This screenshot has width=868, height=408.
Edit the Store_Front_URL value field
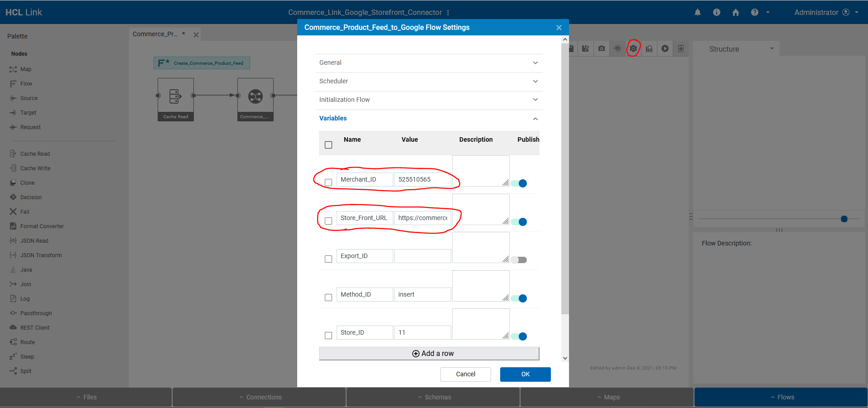[x=423, y=218]
